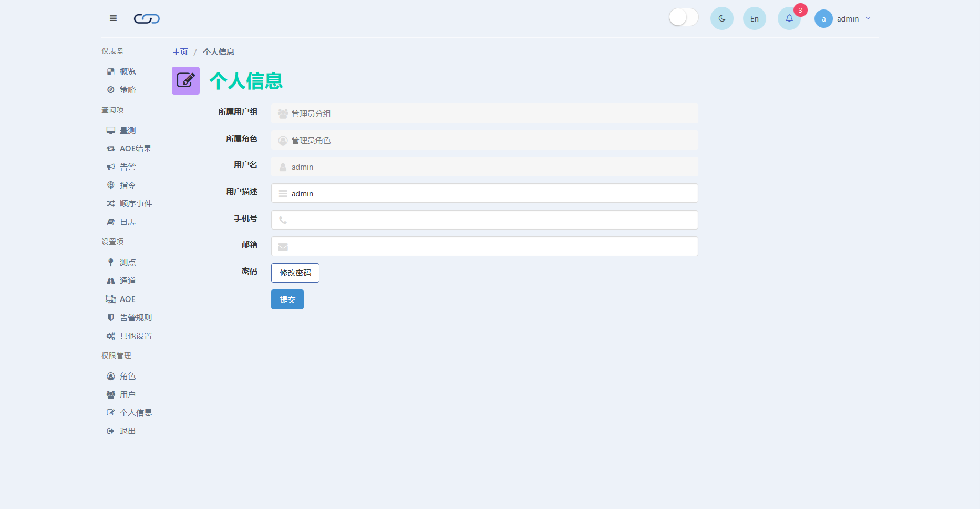980x509 pixels.
Task: Open 策略 in the sidebar
Action: 128,89
